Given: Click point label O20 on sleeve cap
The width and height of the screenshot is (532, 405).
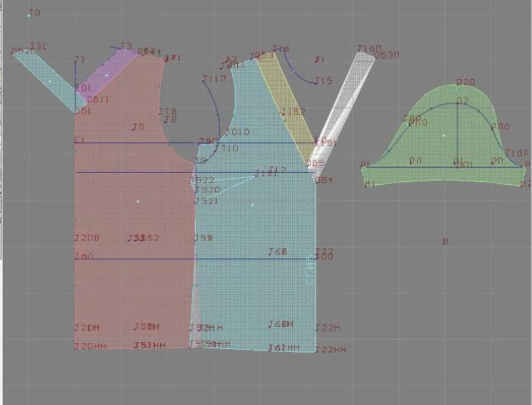Looking at the screenshot, I should coord(466,82).
